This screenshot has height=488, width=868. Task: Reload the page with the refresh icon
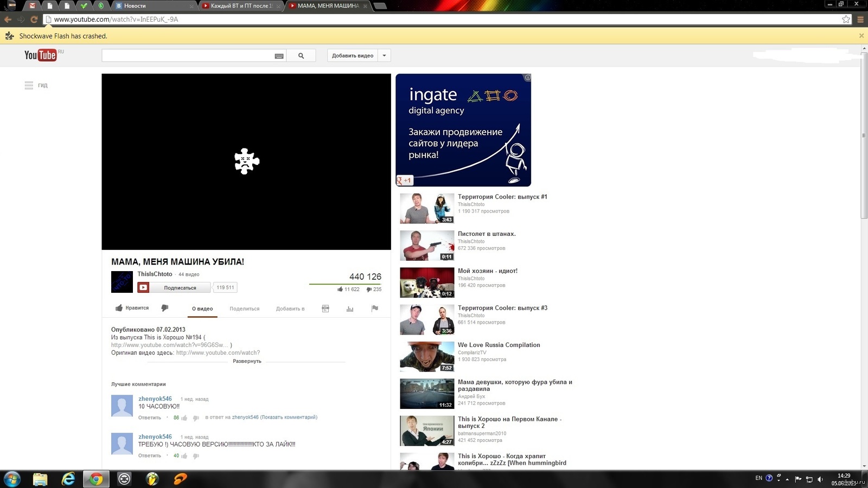pos(34,20)
